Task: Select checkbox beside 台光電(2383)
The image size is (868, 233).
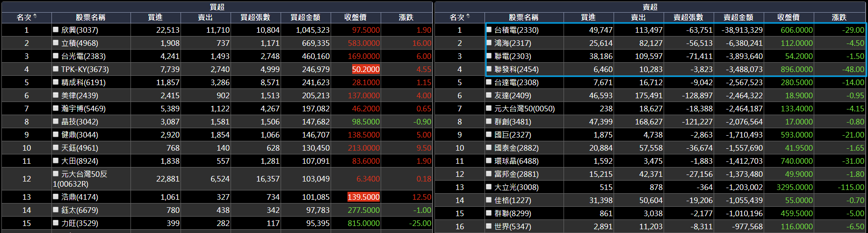Action: click(56, 56)
